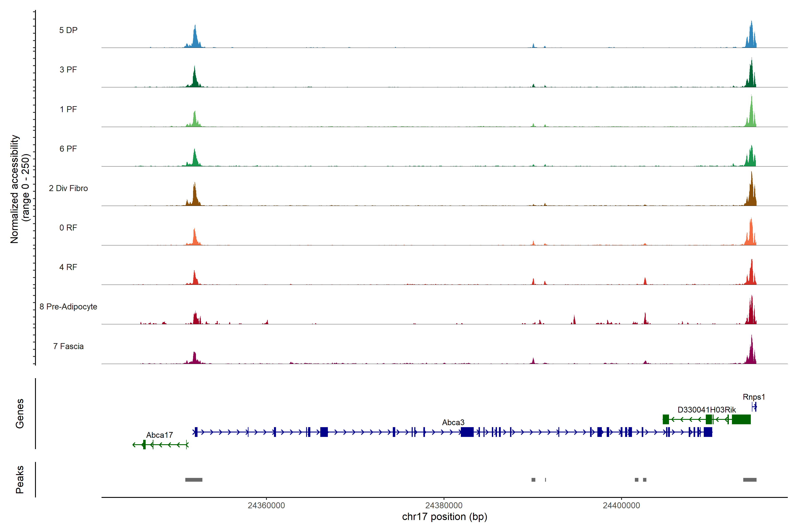Click the Abca17 gene label

(159, 435)
